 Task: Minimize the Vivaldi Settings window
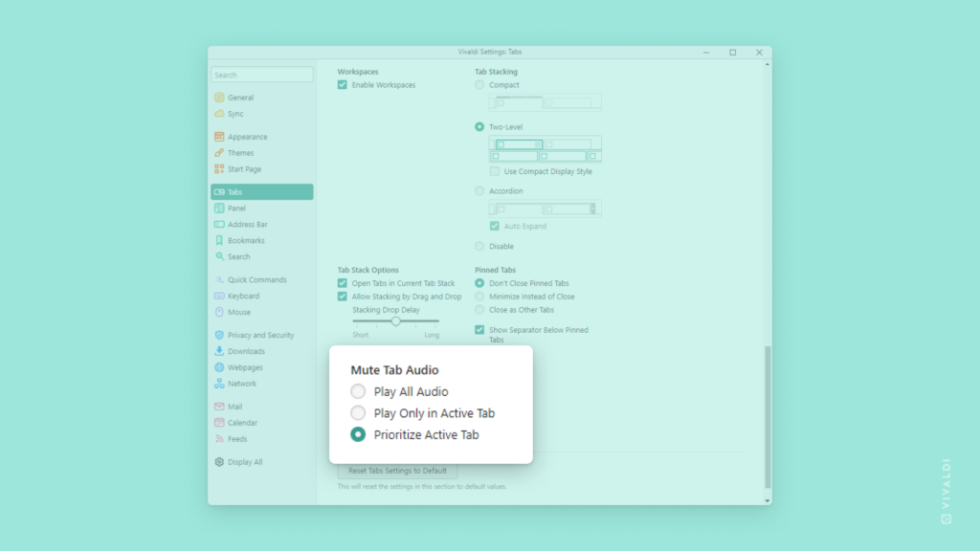(706, 53)
